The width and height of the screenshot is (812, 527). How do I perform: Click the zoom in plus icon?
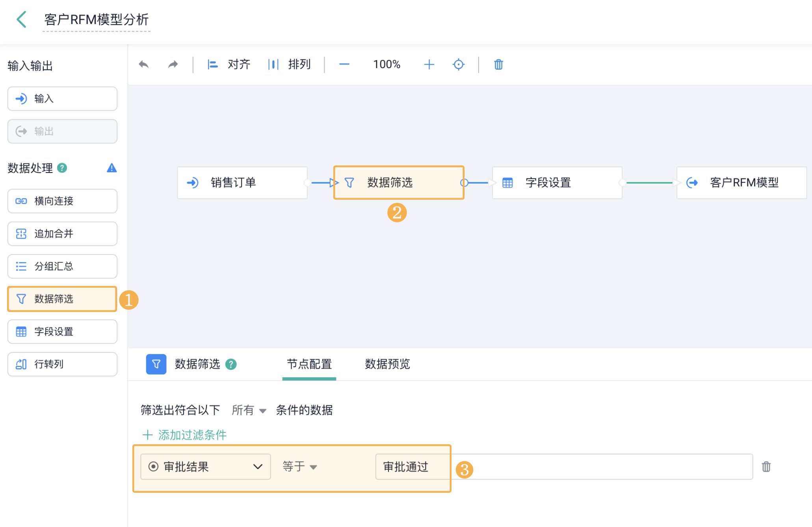(x=429, y=64)
